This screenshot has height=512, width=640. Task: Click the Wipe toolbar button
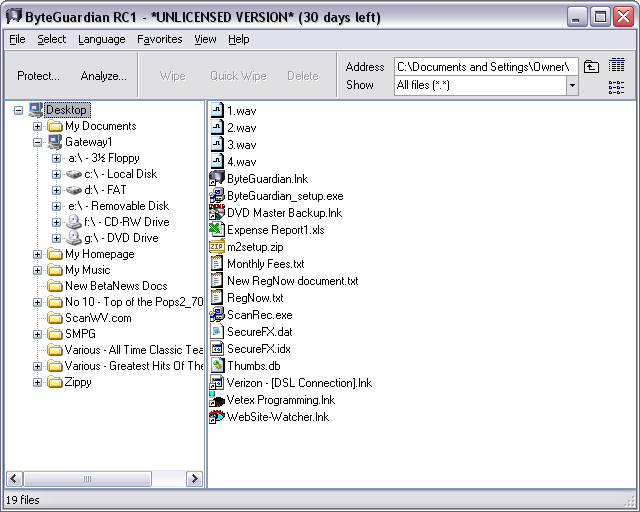pyautogui.click(x=173, y=76)
